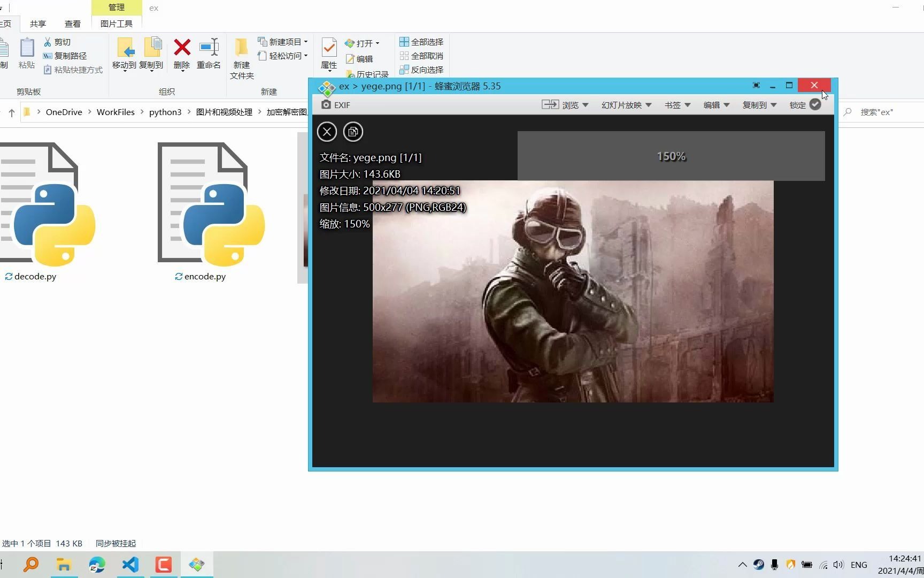
Task: Click the ENG language indicator
Action: [x=859, y=565]
